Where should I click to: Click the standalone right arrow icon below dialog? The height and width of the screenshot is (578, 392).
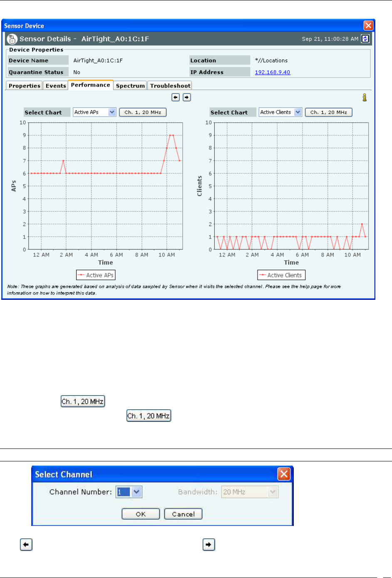(x=209, y=544)
